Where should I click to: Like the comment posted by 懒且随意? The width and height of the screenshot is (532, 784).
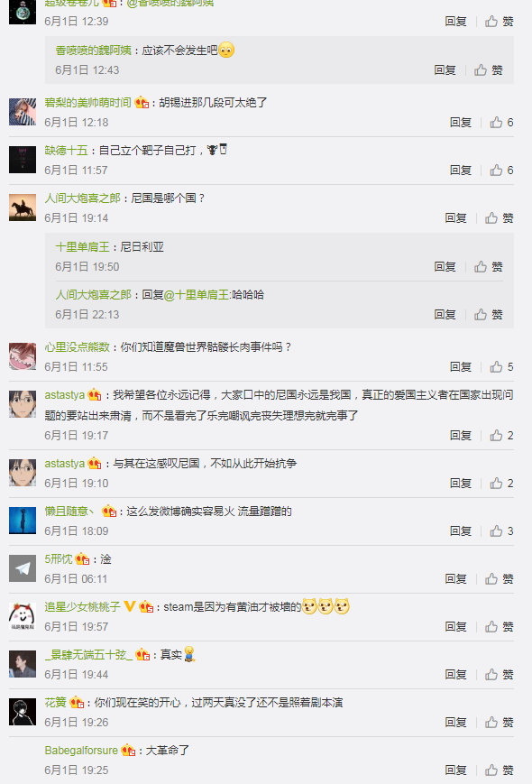pos(501,531)
